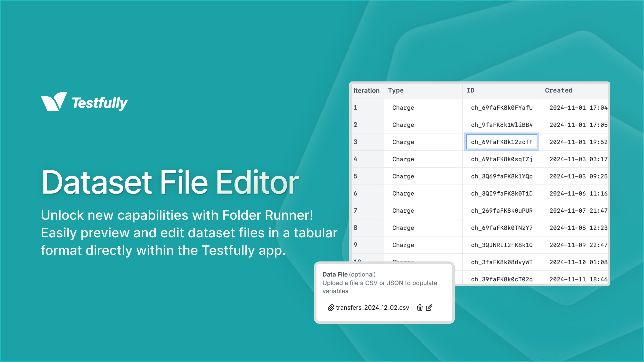Open the file transfers_2024_12_02.csv
The height and width of the screenshot is (362, 644).
372,308
